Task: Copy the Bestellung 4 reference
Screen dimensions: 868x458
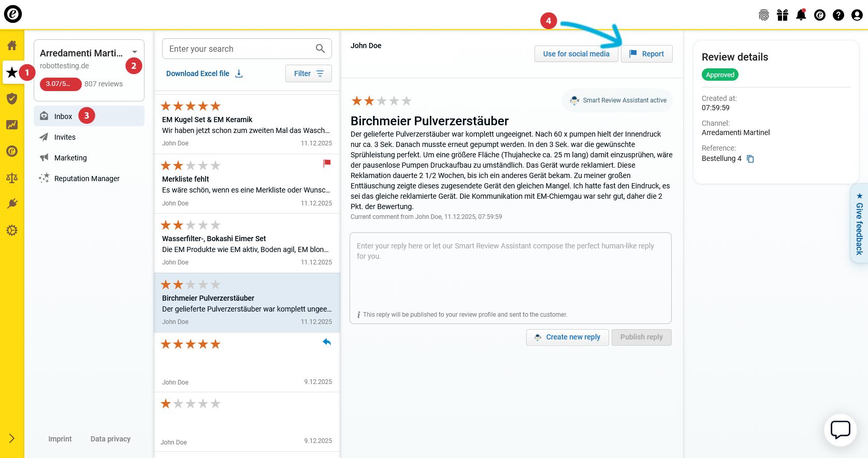Action: (750, 159)
